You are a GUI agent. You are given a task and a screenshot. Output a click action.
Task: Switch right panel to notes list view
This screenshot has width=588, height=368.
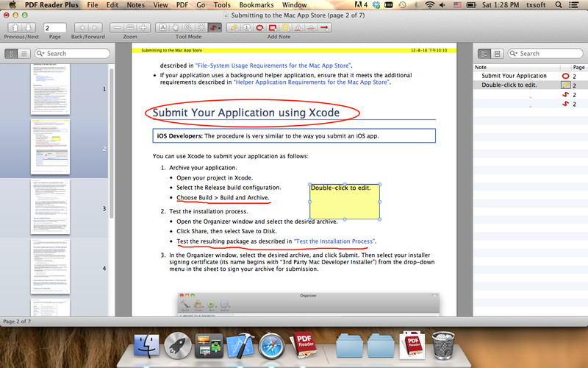(x=484, y=54)
